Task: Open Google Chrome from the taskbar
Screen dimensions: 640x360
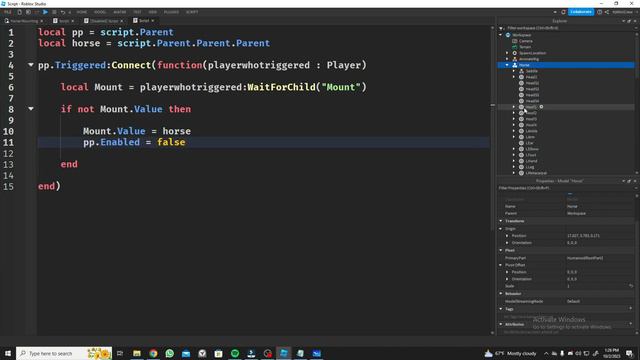Action: (153, 353)
